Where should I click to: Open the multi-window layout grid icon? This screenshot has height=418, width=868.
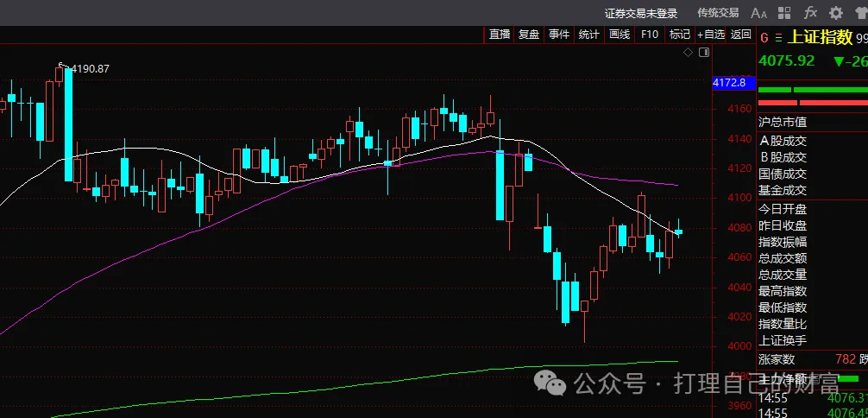[x=784, y=13]
